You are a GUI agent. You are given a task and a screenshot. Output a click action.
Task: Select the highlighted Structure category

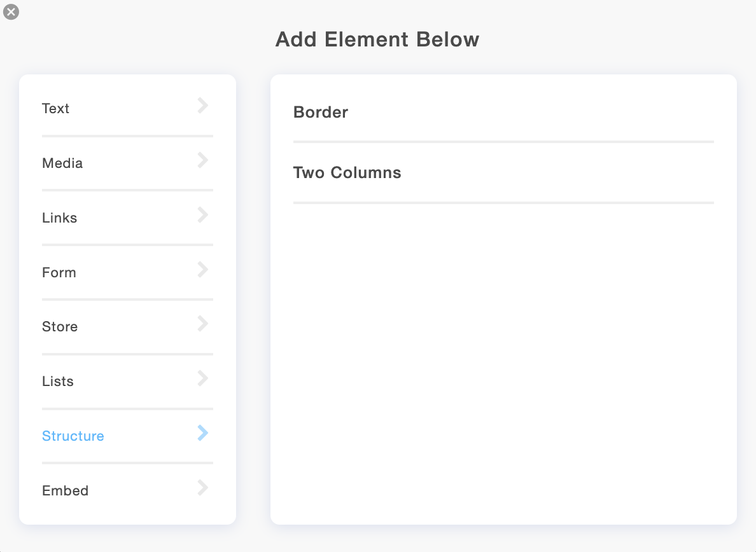coord(73,436)
